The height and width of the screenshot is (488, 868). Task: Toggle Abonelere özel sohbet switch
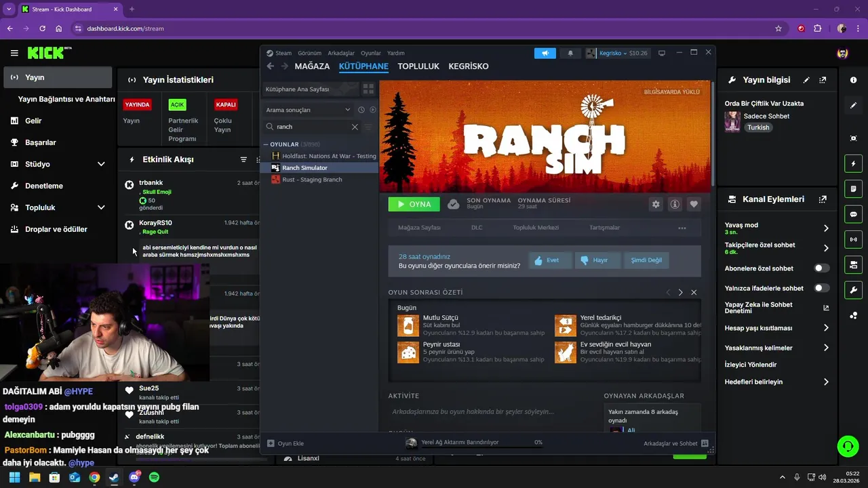point(822,268)
